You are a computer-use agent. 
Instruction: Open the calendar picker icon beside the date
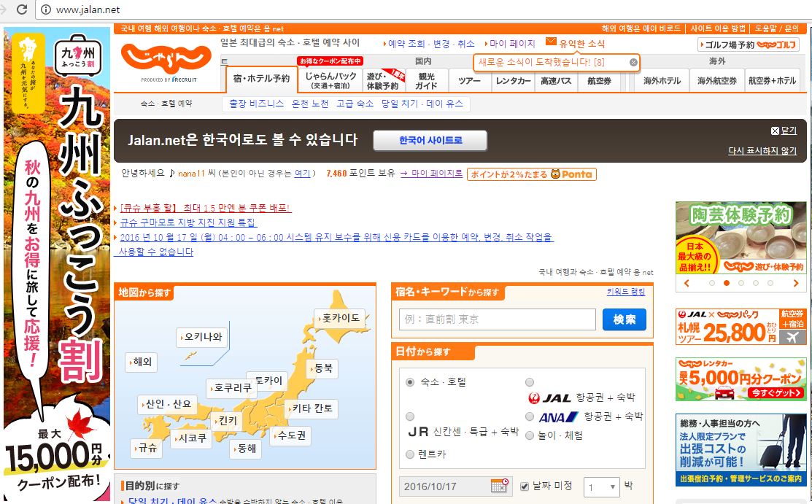click(x=499, y=486)
